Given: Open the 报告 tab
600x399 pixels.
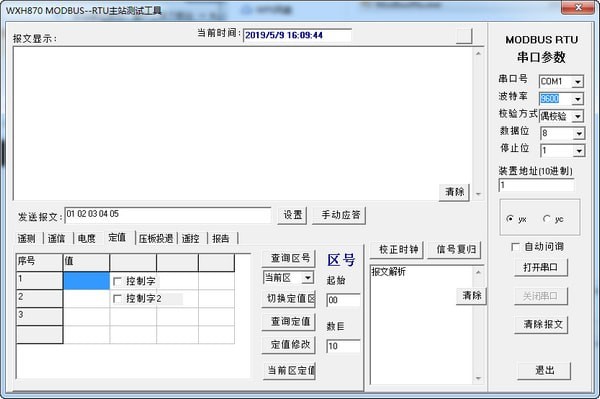Looking at the screenshot, I should point(221,239).
